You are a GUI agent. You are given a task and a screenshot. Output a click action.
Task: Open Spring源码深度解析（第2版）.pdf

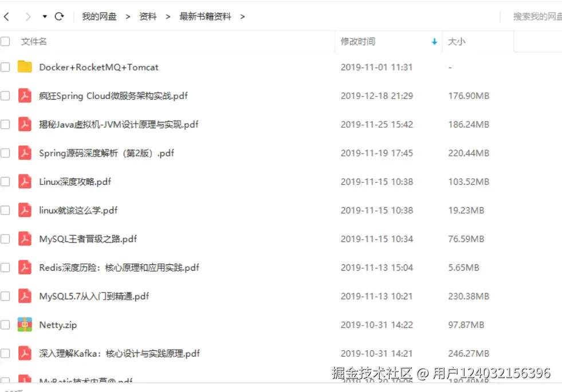[107, 153]
